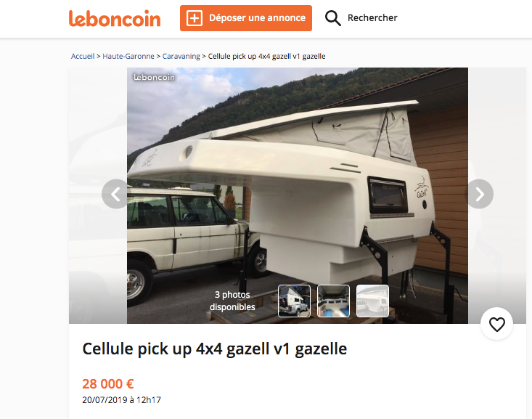Click the leboncoin logo
This screenshot has width=532, height=419.
click(x=115, y=18)
